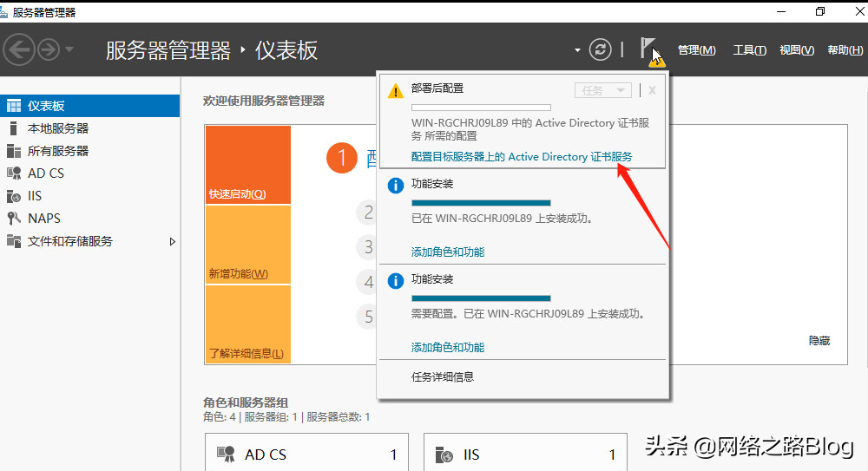The height and width of the screenshot is (471, 868).
Task: Click the 本地服务器 server icon
Action: pos(13,128)
